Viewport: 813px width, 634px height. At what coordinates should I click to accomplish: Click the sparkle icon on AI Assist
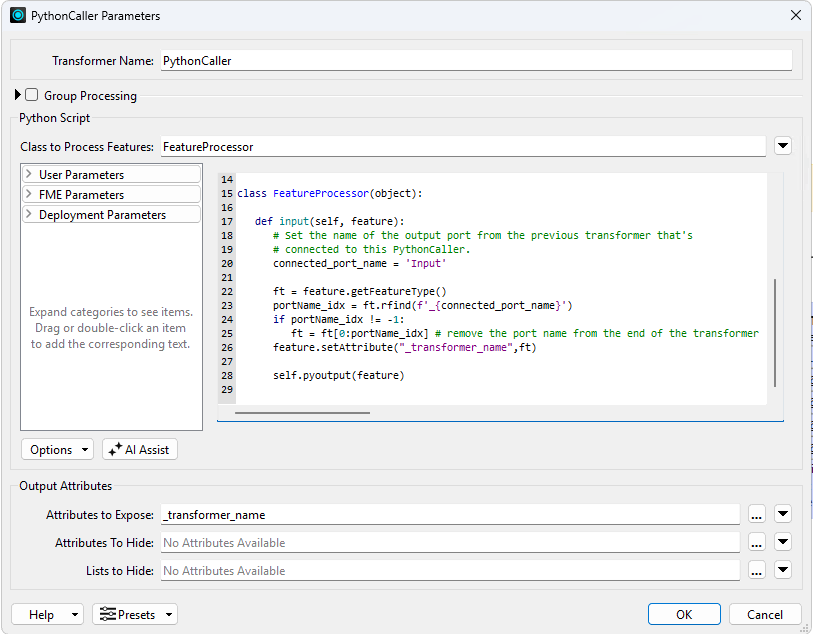point(115,449)
